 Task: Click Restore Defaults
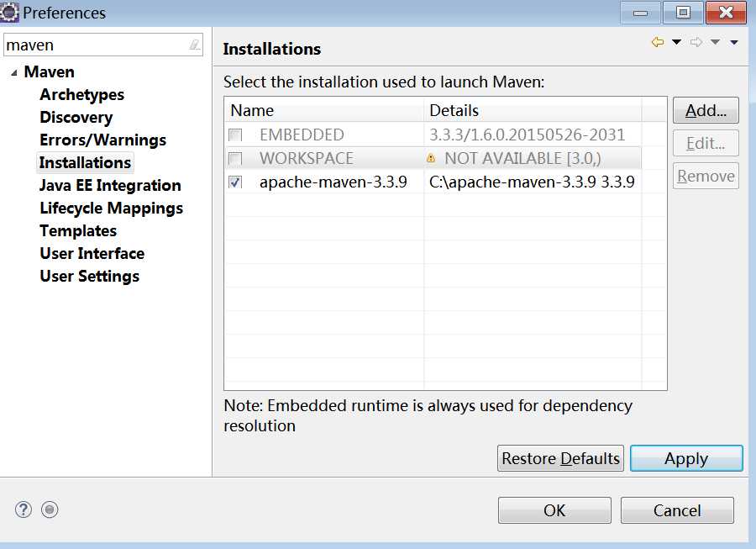pyautogui.click(x=560, y=458)
